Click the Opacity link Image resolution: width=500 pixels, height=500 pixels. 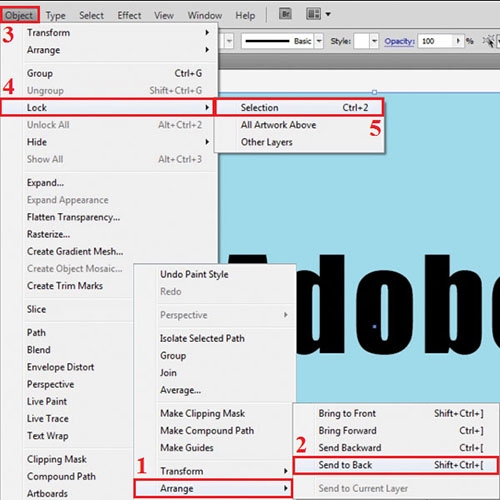pos(399,41)
